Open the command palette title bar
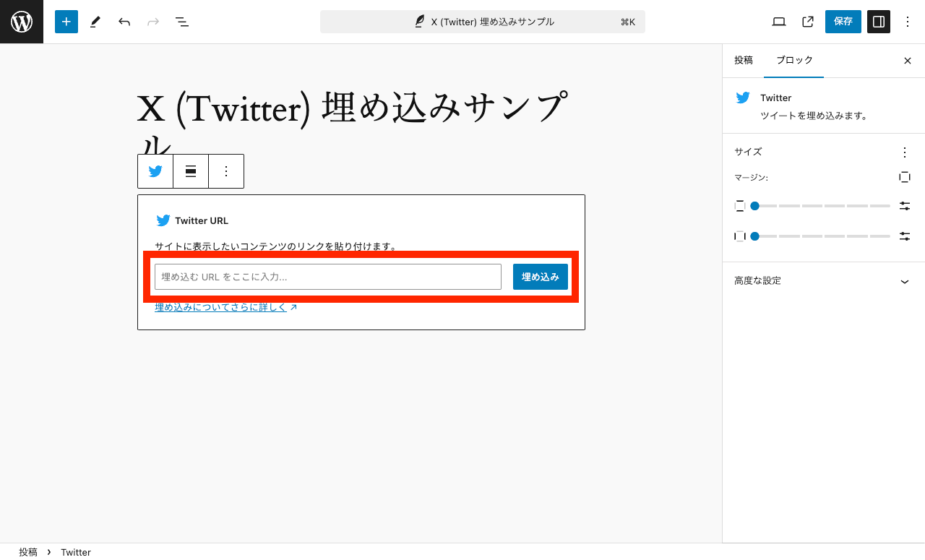Screen dimensions: 925x560 pyautogui.click(x=483, y=22)
